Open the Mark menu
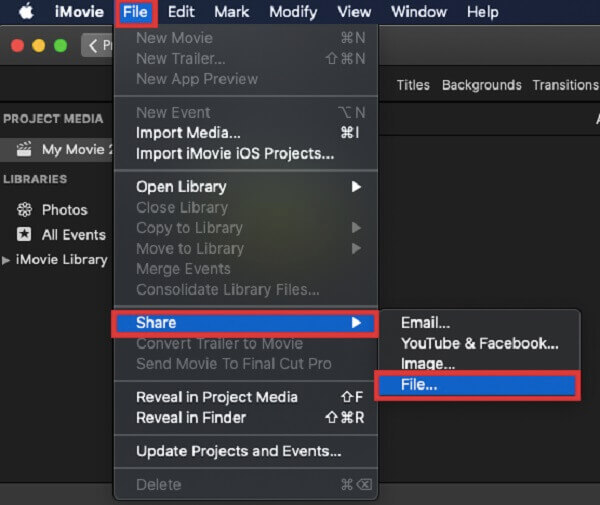 pos(232,12)
